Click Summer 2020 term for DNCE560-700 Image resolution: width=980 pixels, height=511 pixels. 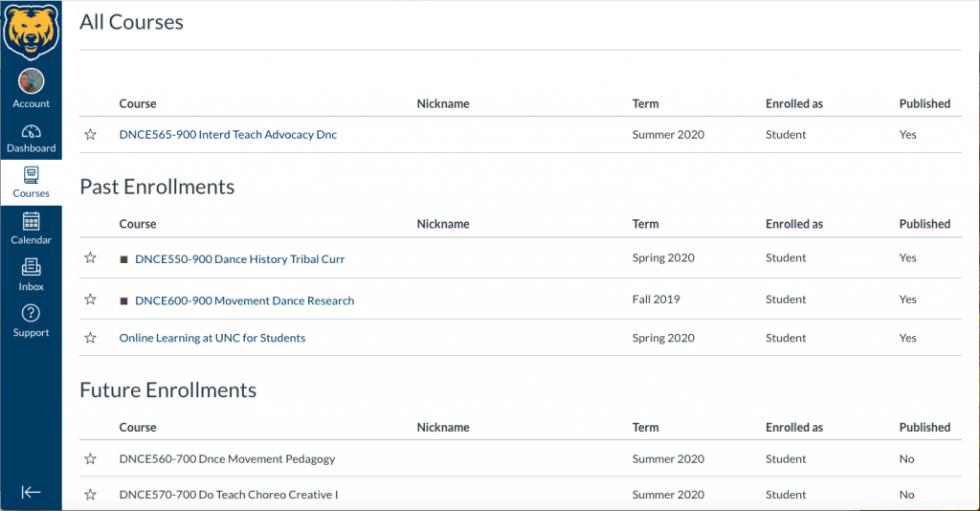(x=668, y=459)
